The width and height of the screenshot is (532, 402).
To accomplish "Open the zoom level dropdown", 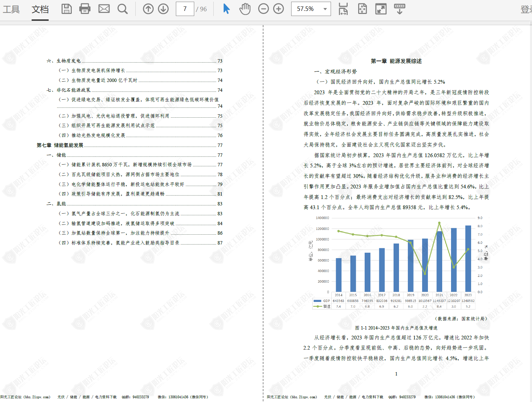I will 325,9.
